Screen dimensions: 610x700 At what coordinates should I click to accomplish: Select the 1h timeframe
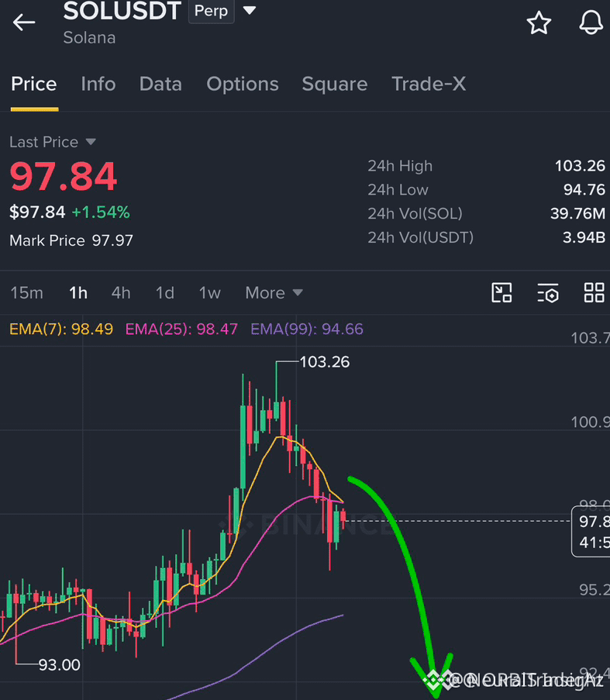tap(78, 293)
